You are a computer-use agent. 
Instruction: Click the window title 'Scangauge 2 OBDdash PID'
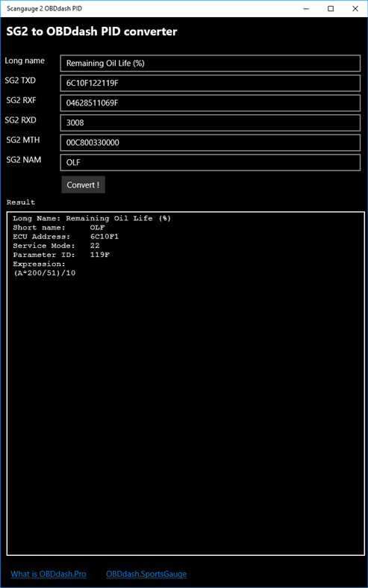click(x=44, y=9)
